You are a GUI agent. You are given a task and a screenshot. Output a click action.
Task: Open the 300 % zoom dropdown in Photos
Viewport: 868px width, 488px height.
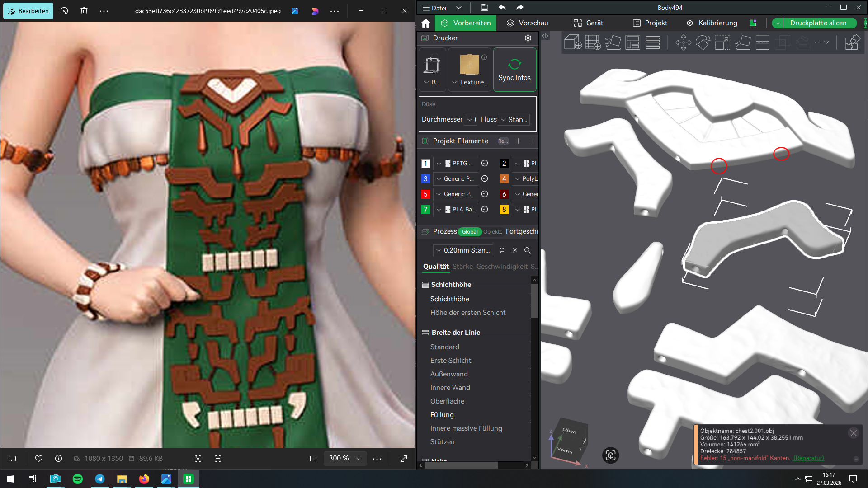(344, 458)
